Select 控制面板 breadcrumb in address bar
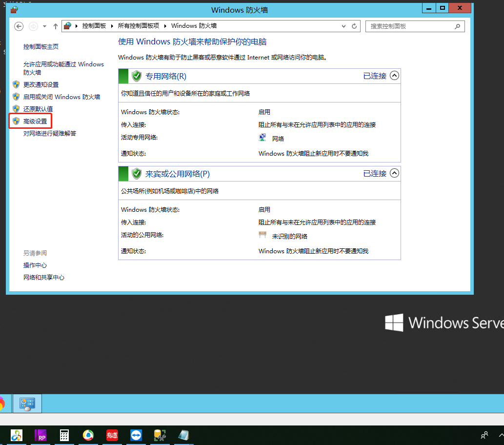 click(x=94, y=26)
